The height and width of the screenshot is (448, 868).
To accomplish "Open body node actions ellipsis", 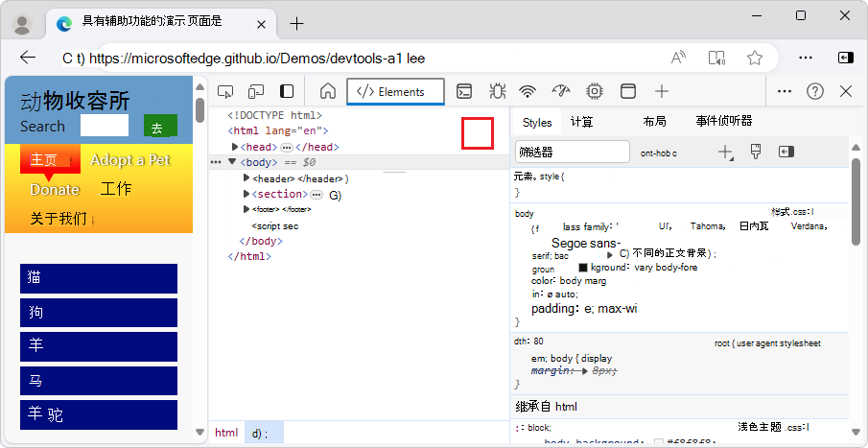I will [216, 162].
